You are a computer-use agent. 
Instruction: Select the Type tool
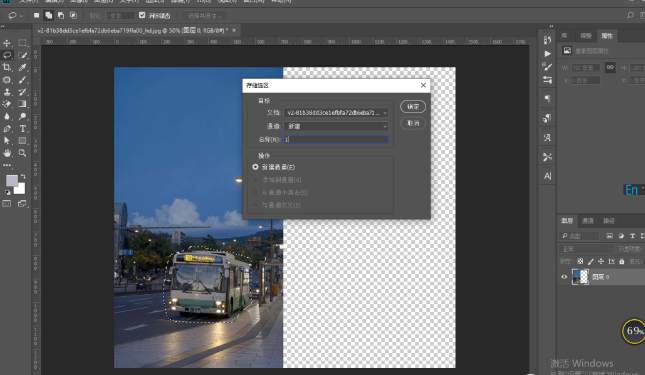pos(23,129)
